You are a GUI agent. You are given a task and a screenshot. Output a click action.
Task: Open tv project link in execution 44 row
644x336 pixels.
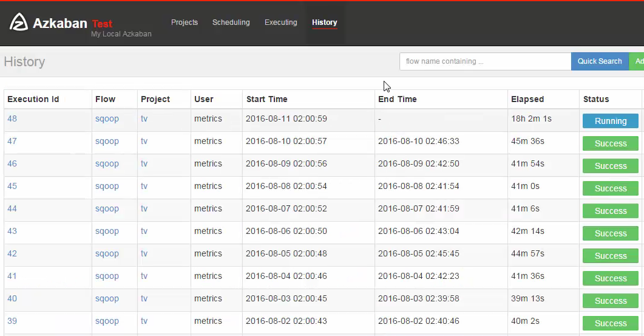coord(144,209)
